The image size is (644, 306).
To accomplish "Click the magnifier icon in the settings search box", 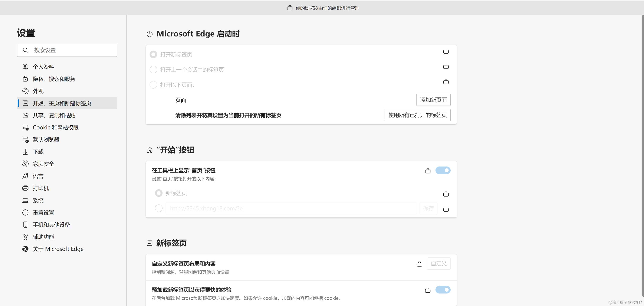I will point(26,50).
